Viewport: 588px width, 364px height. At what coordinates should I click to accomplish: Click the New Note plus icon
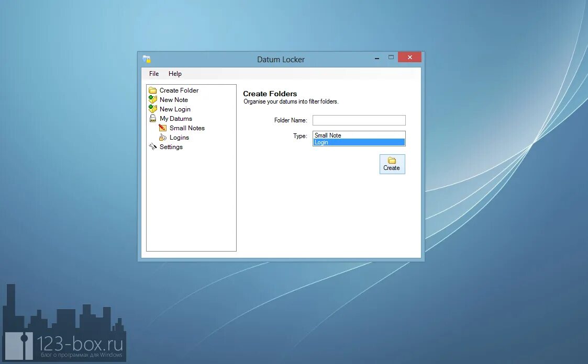click(152, 99)
